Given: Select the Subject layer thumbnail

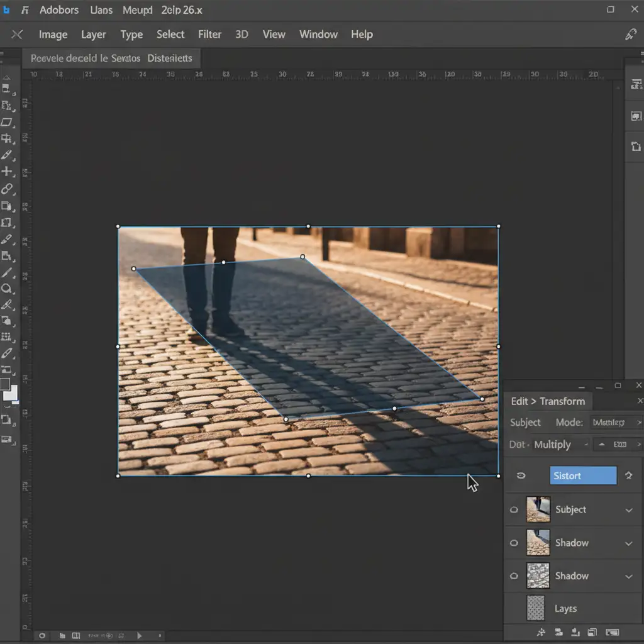Looking at the screenshot, I should coord(538,509).
